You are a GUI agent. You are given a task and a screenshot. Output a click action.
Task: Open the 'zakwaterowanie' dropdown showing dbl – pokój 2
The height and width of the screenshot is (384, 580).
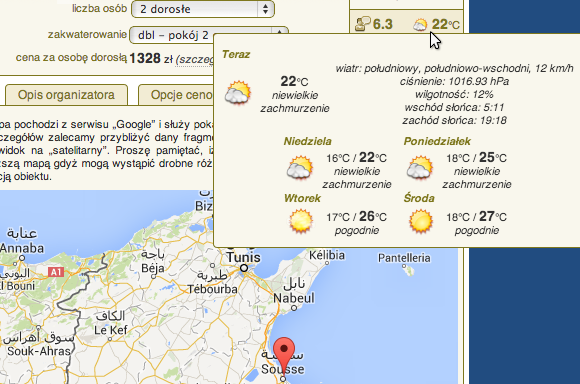point(209,35)
